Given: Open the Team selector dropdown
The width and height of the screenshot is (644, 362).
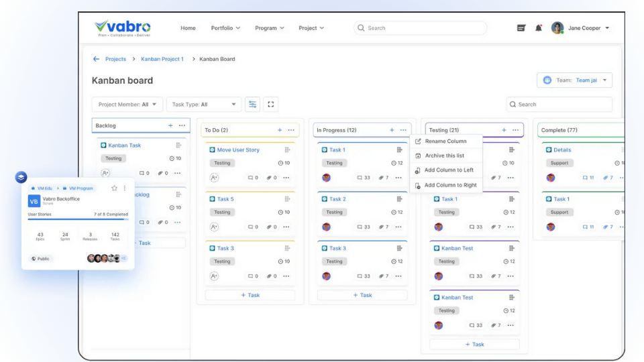Looking at the screenshot, I should tap(574, 80).
